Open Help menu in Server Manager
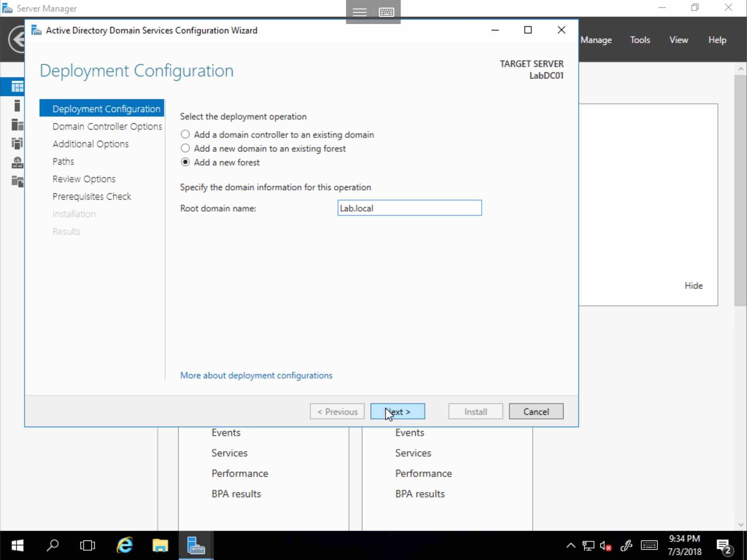This screenshot has height=560, width=747. pos(717,40)
